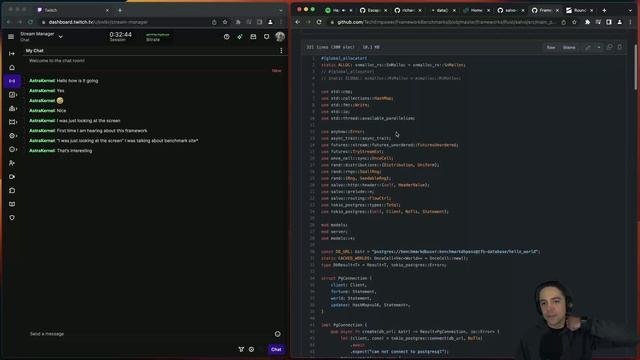Screen dimensions: 640x360
Task: Open the dropdown arrow next to edit pencil
Action: click(x=599, y=47)
